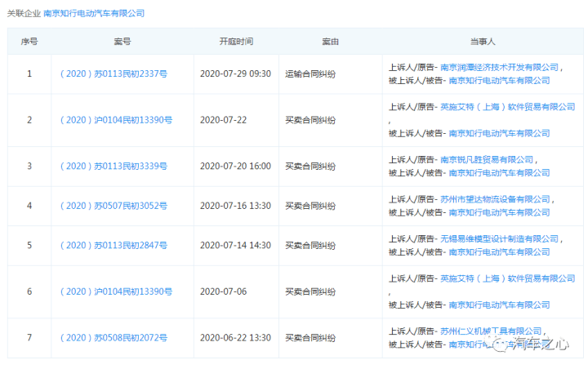Select hearing time 2020-07-16 13:30

click(x=235, y=206)
